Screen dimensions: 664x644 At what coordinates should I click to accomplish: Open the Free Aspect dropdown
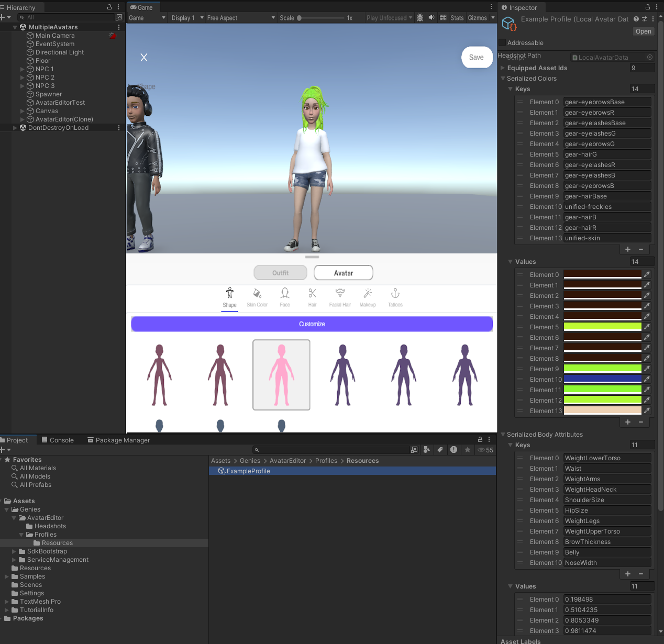(x=240, y=18)
